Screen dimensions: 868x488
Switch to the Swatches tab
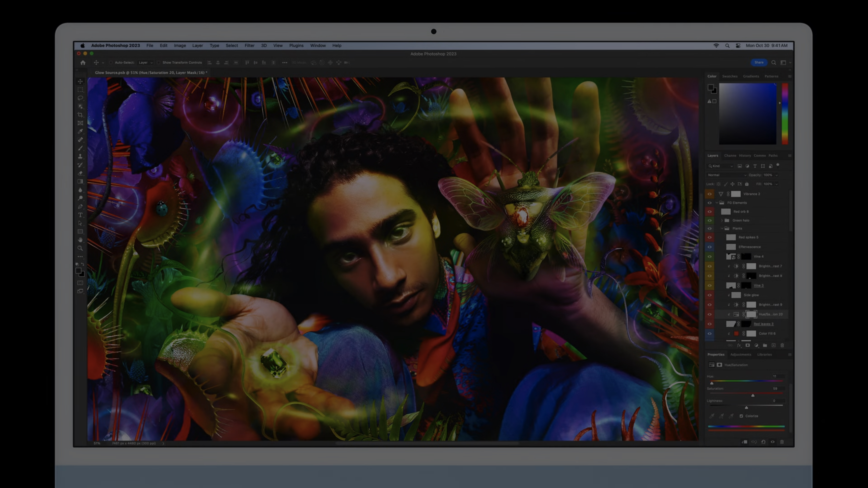(730, 76)
